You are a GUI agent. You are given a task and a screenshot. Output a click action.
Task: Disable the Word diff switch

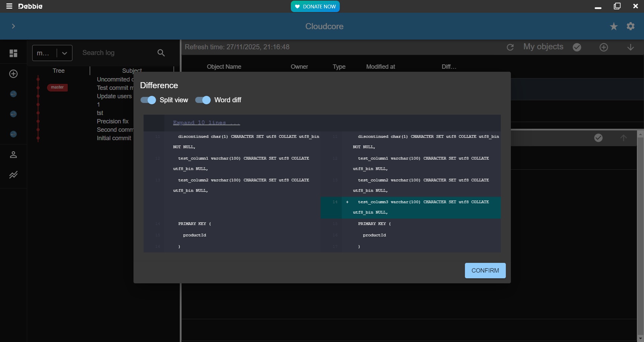click(203, 100)
